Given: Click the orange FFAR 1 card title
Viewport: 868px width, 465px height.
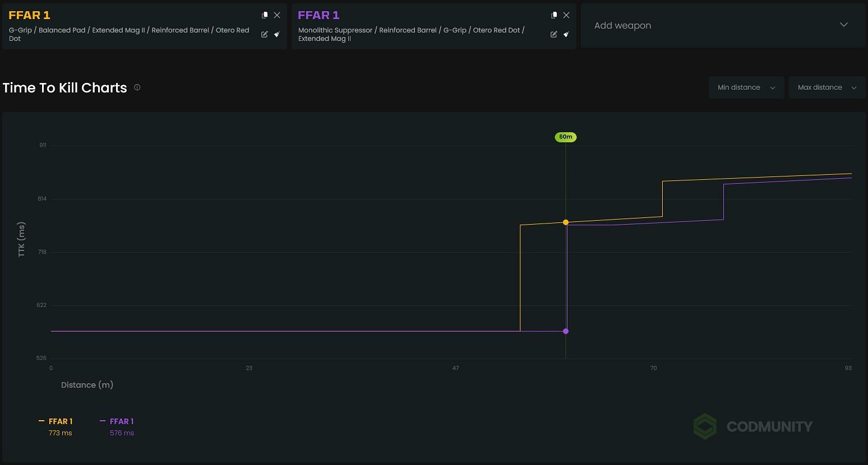Looking at the screenshot, I should click(x=29, y=15).
